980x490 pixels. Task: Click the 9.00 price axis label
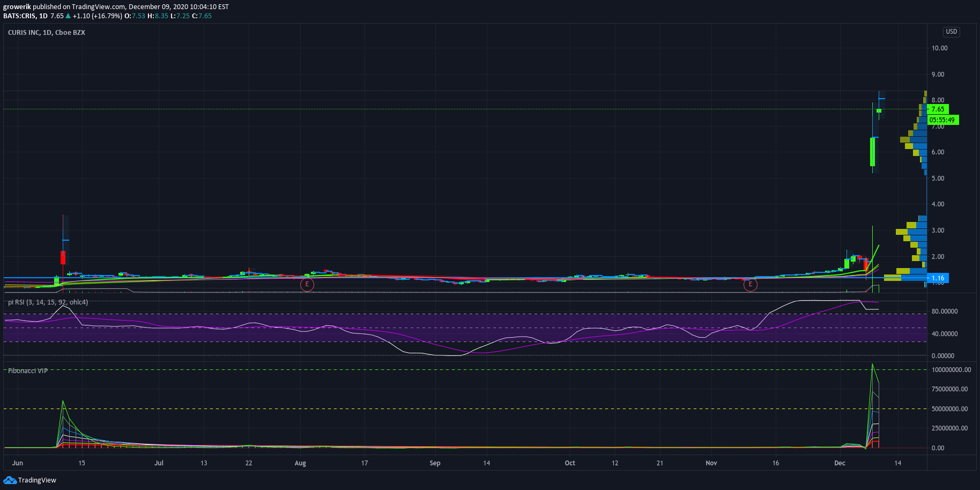[938, 74]
